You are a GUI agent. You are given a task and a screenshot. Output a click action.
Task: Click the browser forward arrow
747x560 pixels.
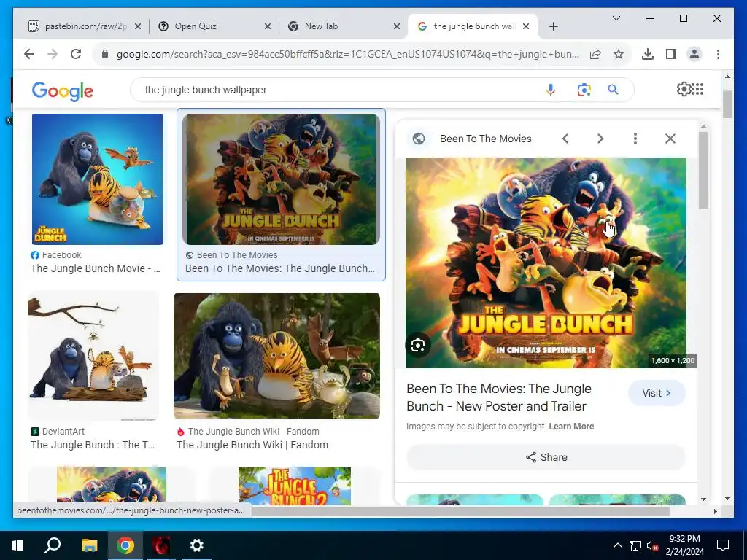53,54
